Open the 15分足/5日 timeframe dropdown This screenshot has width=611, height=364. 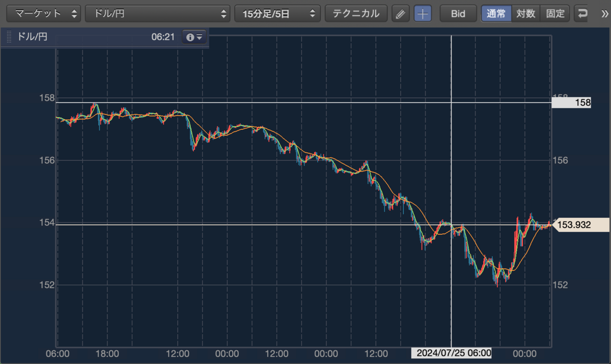[277, 14]
